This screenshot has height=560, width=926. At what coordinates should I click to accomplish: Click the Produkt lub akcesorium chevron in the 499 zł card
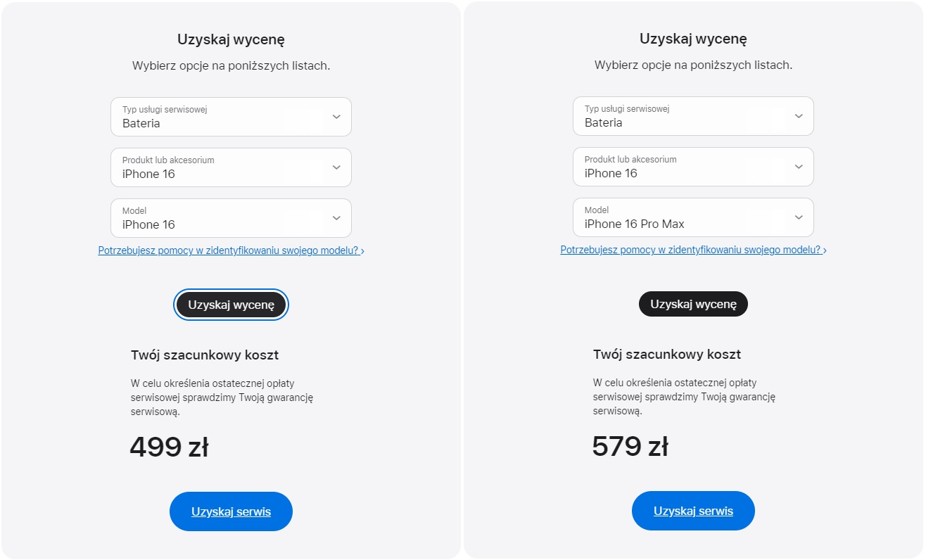click(336, 167)
